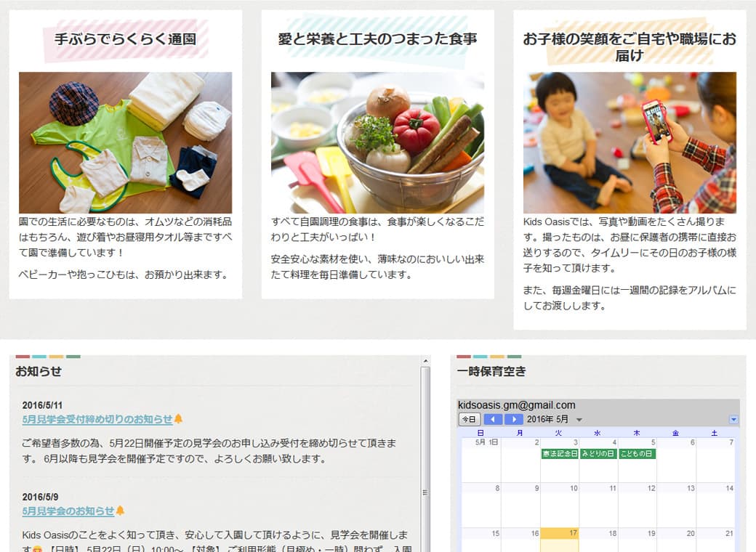Screen dimensions: 756x552
Task: Open the calendar list dropdown arrow
Action: click(733, 420)
